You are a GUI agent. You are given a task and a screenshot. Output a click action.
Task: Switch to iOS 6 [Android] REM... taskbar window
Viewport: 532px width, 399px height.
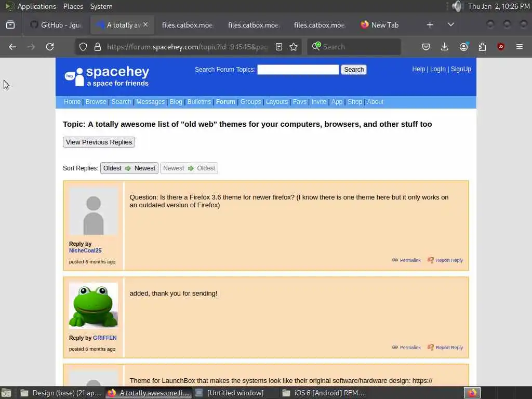tap(324, 393)
